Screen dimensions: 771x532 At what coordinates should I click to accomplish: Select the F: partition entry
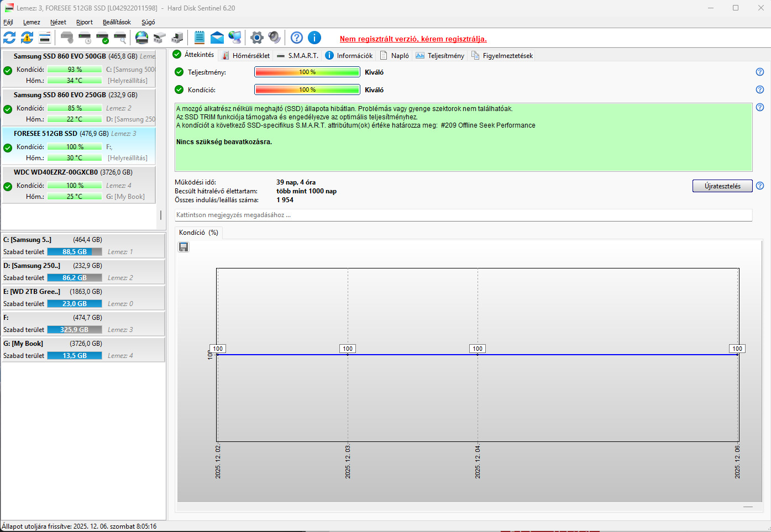click(83, 324)
